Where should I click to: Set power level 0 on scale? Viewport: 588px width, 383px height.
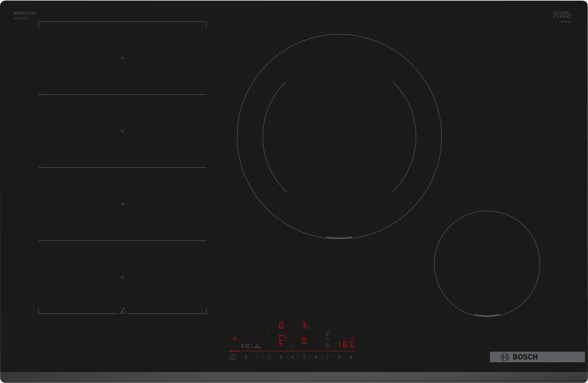coord(246,357)
